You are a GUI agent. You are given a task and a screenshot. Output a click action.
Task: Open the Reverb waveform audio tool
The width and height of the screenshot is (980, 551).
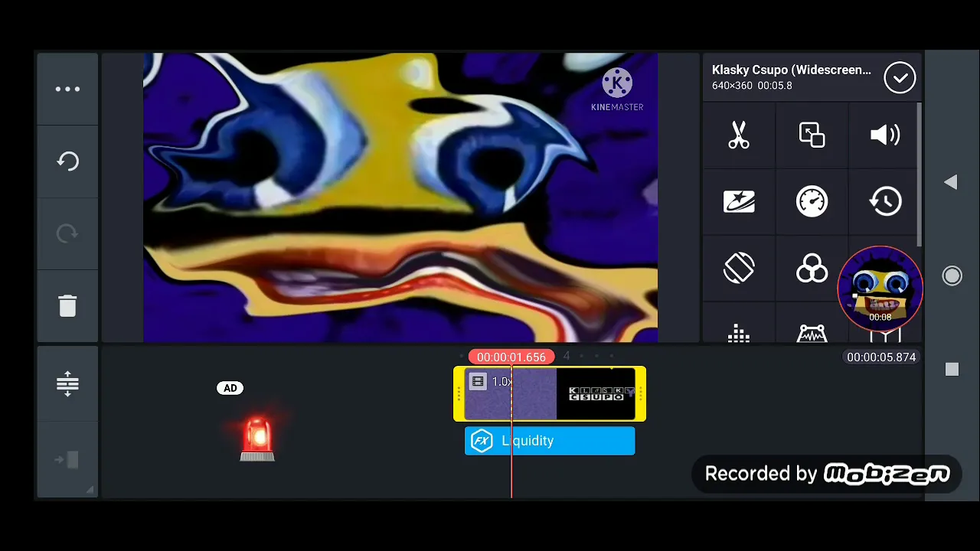pos(812,334)
